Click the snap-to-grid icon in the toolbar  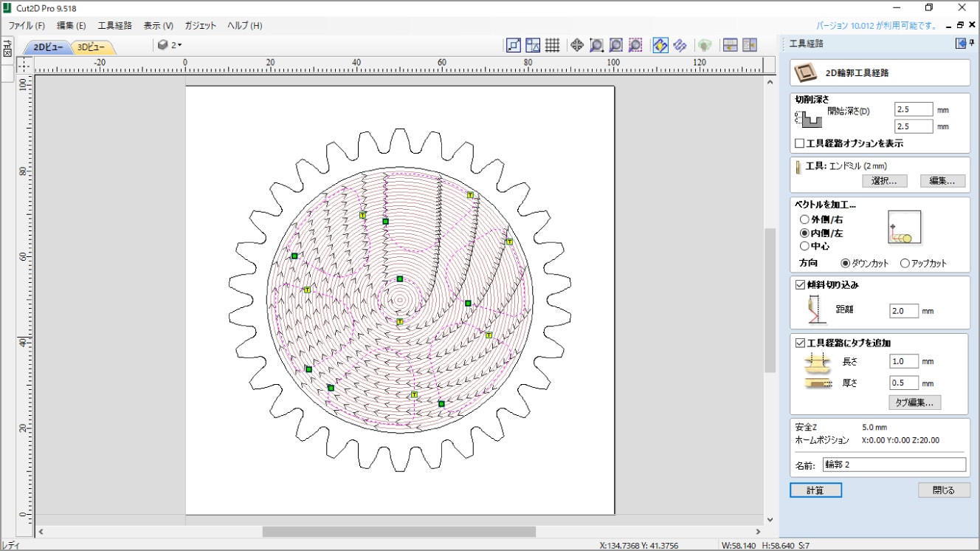[x=552, y=45]
